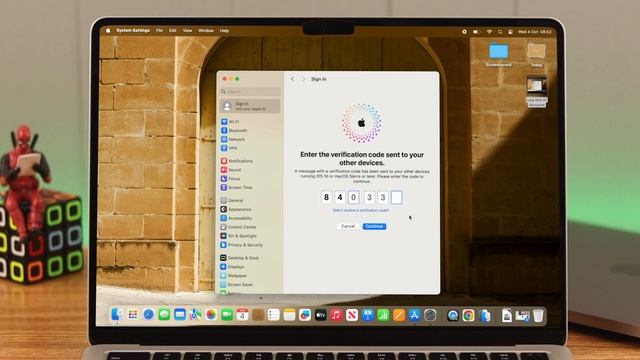Viewport: 640px width, 360px height.
Task: Open the Trash in the Dock
Action: click(x=538, y=315)
